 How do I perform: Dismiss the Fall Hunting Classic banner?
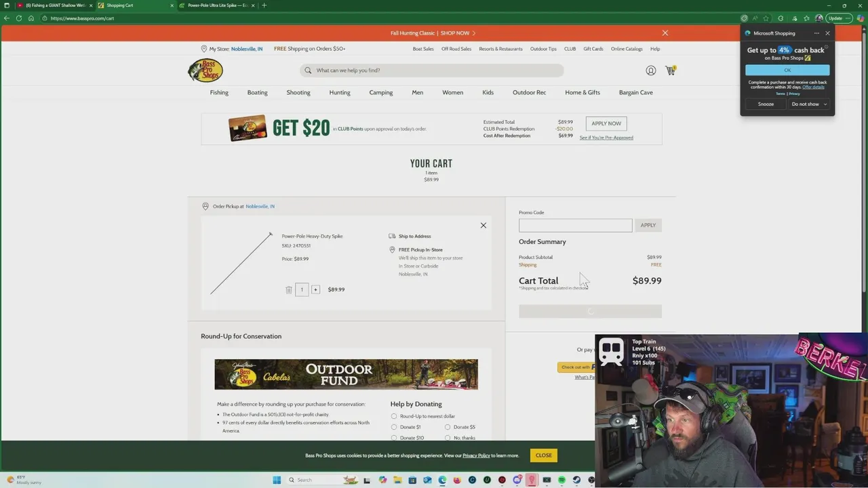point(665,33)
